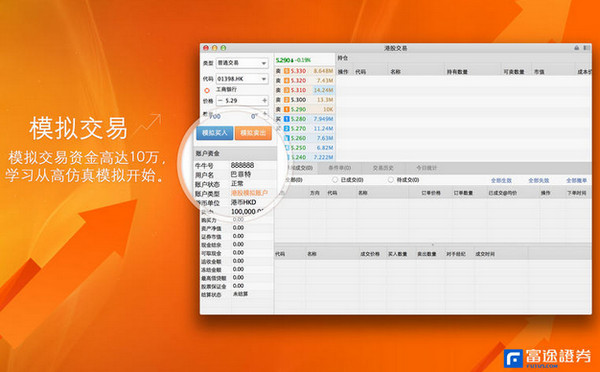Viewport: 600px width, 372px height.
Task: Click the current quote 5.290 -0.19%
Action: point(293,60)
